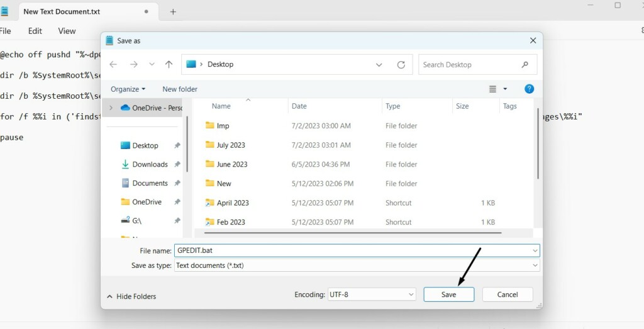The image size is (644, 329).
Task: Click the Up one level arrow
Action: pyautogui.click(x=169, y=65)
